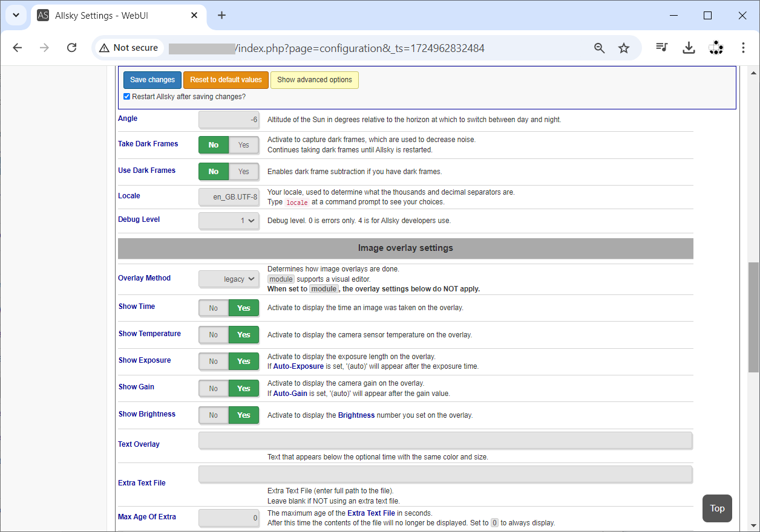
Task: Click the Angle setting label
Action: tap(128, 118)
